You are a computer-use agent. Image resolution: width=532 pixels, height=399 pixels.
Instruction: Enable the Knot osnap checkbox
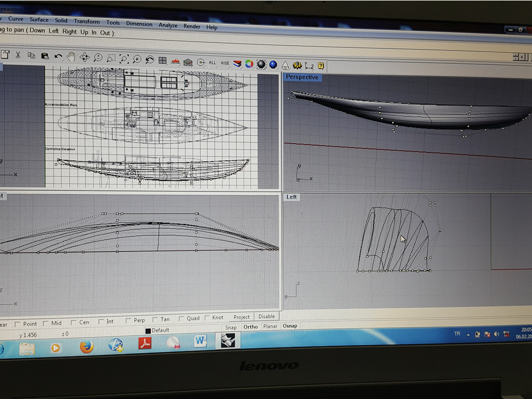click(207, 318)
